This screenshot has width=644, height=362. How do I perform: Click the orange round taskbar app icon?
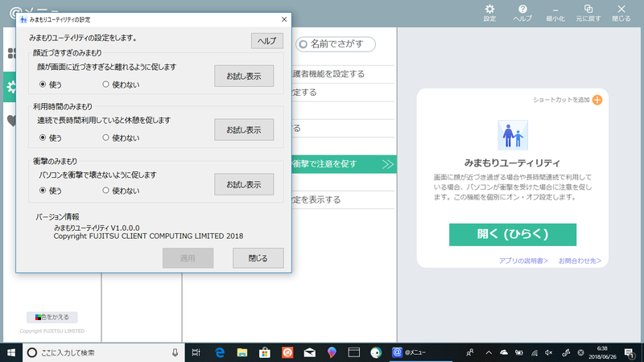click(x=287, y=352)
